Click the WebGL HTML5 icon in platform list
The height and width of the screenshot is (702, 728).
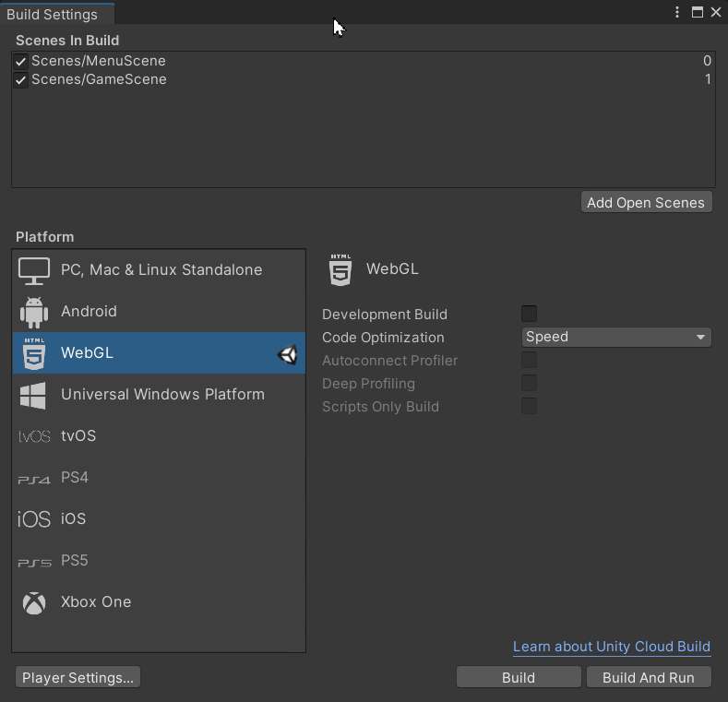(34, 354)
